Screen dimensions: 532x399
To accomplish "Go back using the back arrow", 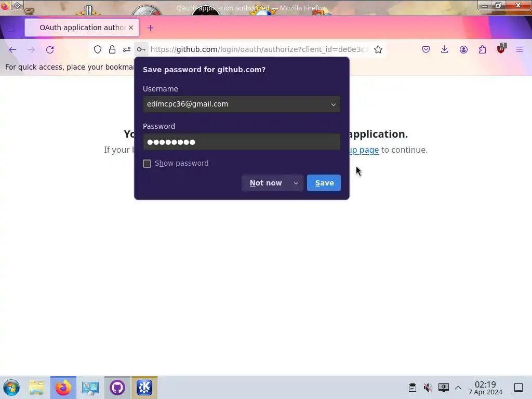I will pyautogui.click(x=12, y=49).
